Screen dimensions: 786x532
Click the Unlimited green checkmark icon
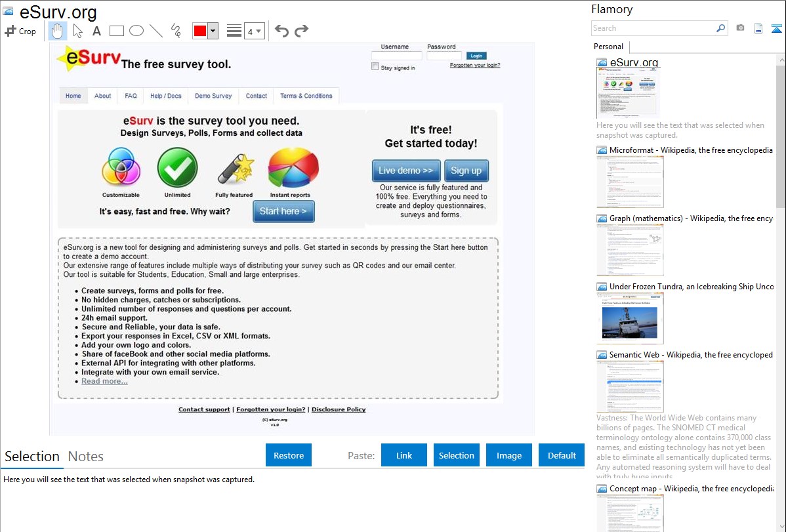177,167
